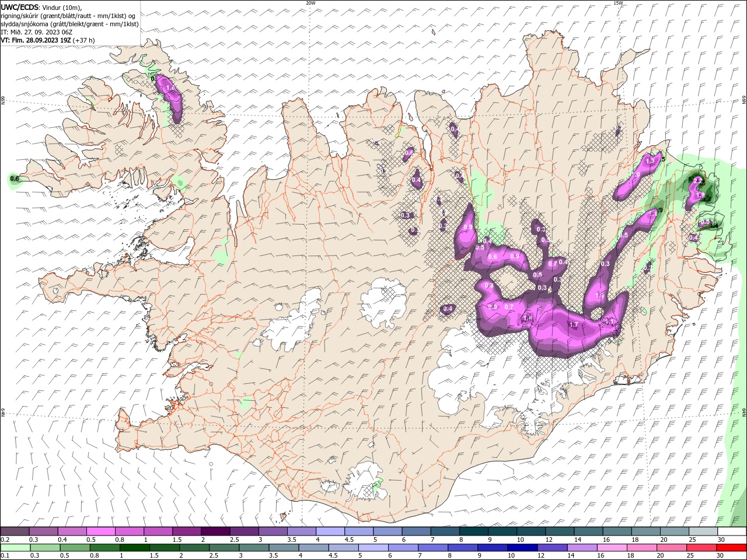747x560 pixels.
Task: Click the 'UWC/ECDS' bold title text
Action: coord(20,7)
